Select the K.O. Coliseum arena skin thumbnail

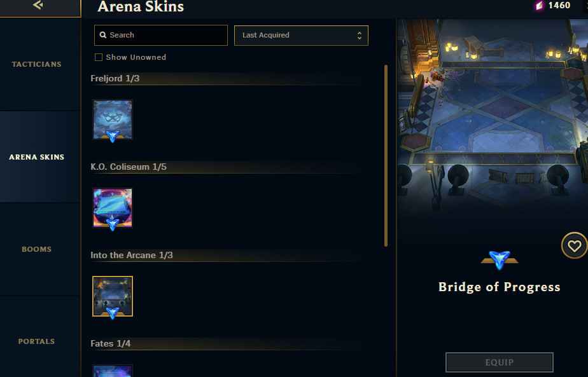pos(113,208)
